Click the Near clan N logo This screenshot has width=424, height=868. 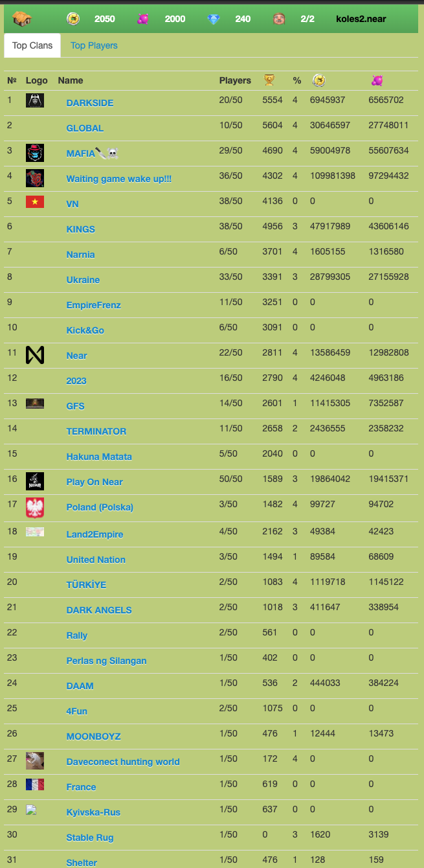point(35,355)
